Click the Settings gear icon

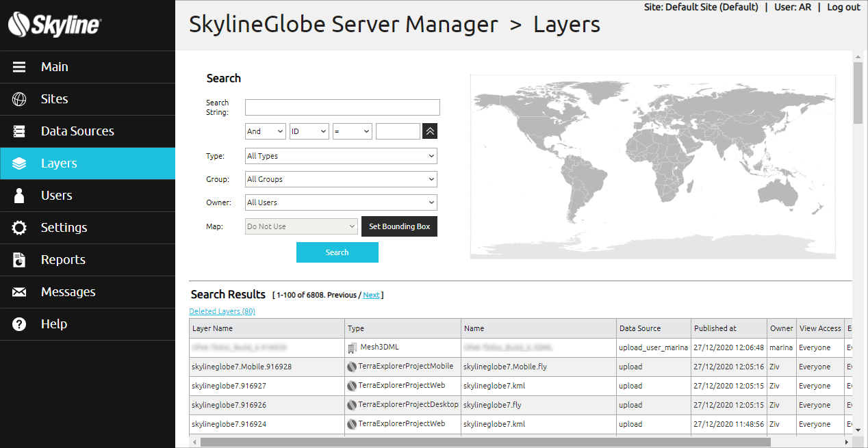pos(19,228)
